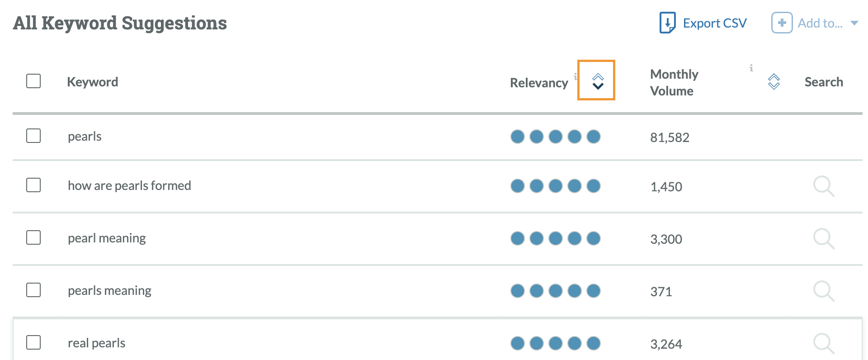
Task: Click the magnifier for 'pearl meaning'
Action: [823, 238]
